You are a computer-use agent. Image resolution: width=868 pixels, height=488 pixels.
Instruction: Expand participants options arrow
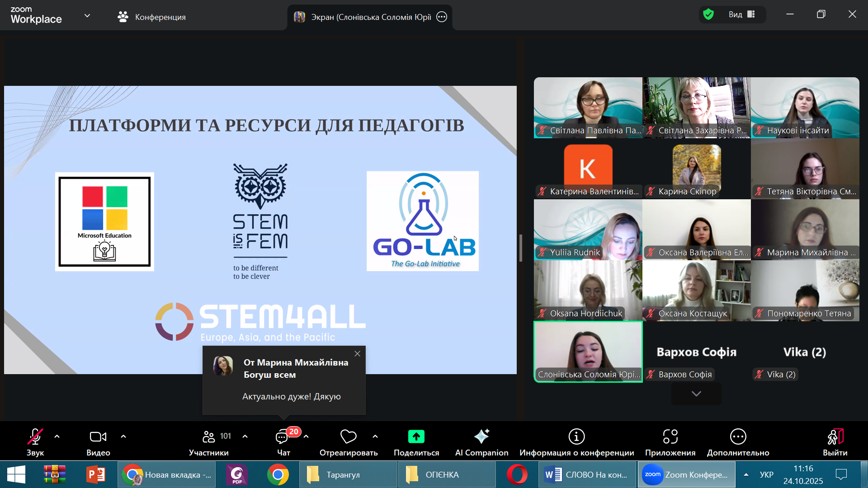245,436
